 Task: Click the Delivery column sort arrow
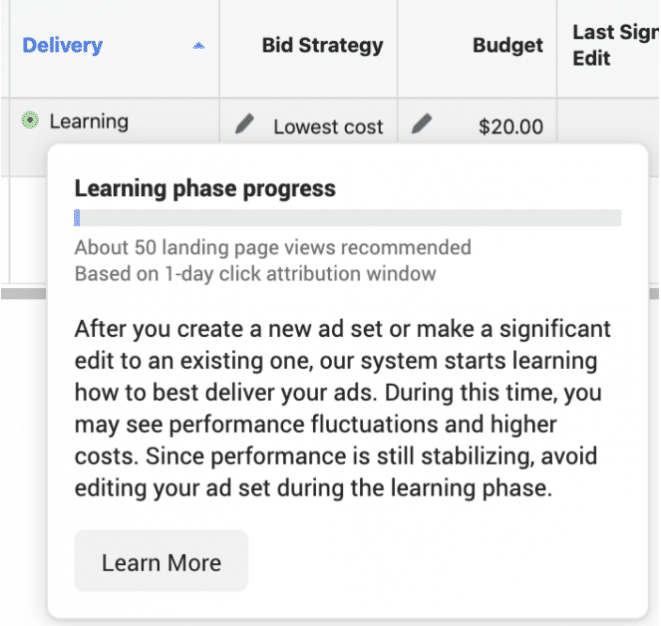point(199,46)
